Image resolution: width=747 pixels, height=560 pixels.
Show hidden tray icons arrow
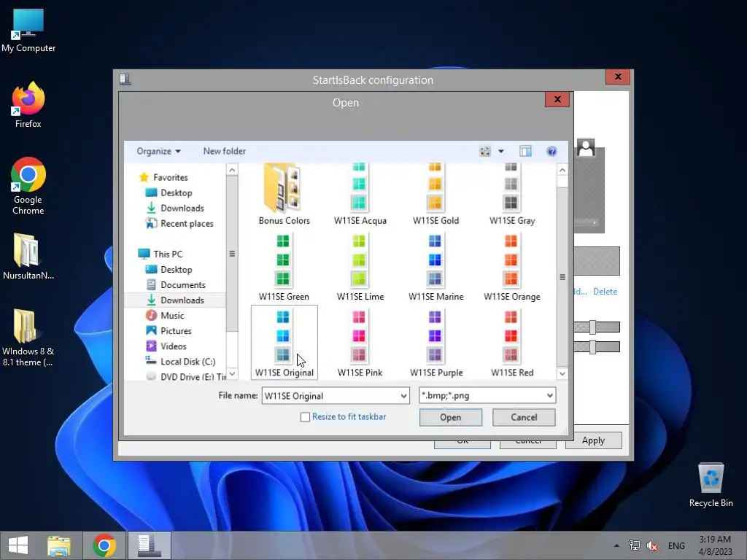pyautogui.click(x=616, y=545)
